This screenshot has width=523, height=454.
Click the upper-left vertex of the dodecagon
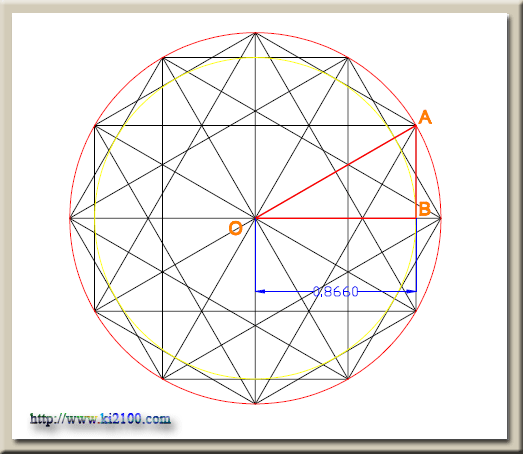pos(163,58)
